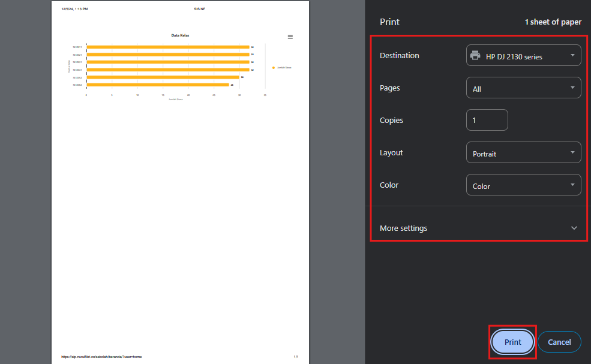Click the hamburger menu icon on chart preview
This screenshot has width=591, height=364.
[x=290, y=37]
